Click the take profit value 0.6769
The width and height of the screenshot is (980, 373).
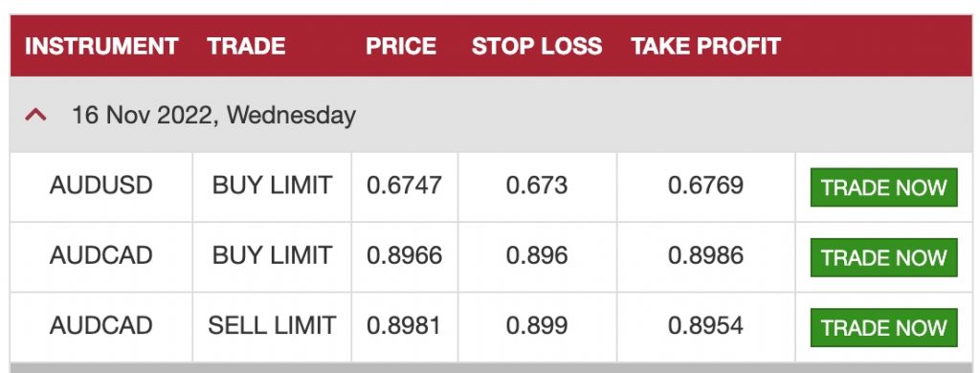[x=705, y=186]
